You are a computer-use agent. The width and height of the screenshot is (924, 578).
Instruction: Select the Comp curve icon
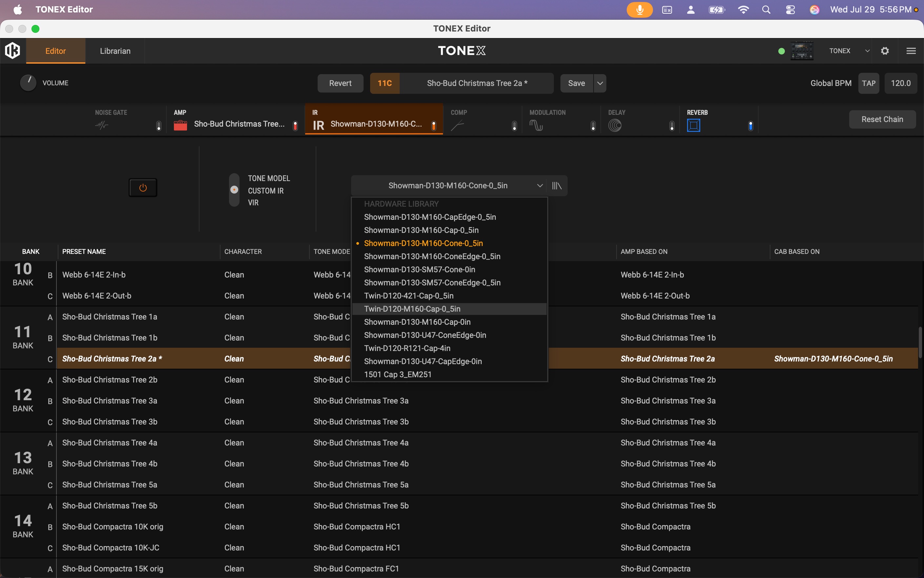[457, 125]
